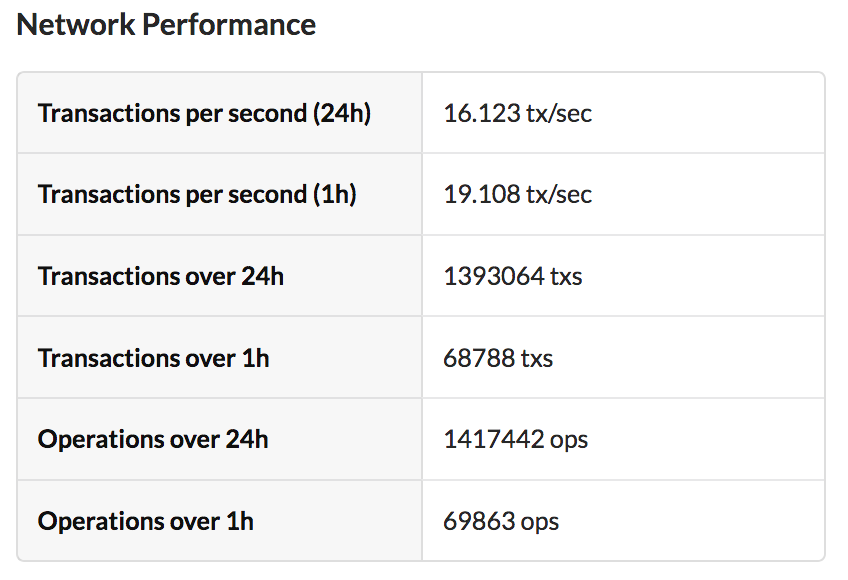Click the number 1393064 in the table
Viewport: 848px width, 580px height.
click(493, 276)
